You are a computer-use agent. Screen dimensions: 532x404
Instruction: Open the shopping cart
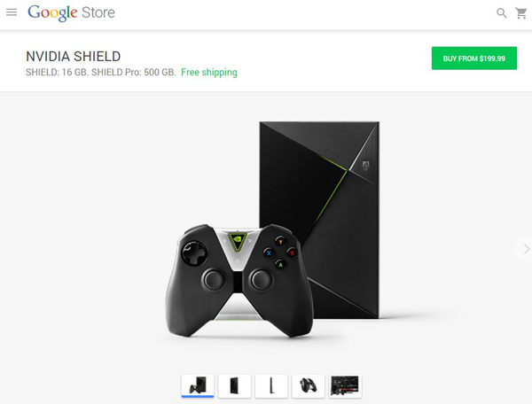pyautogui.click(x=521, y=13)
